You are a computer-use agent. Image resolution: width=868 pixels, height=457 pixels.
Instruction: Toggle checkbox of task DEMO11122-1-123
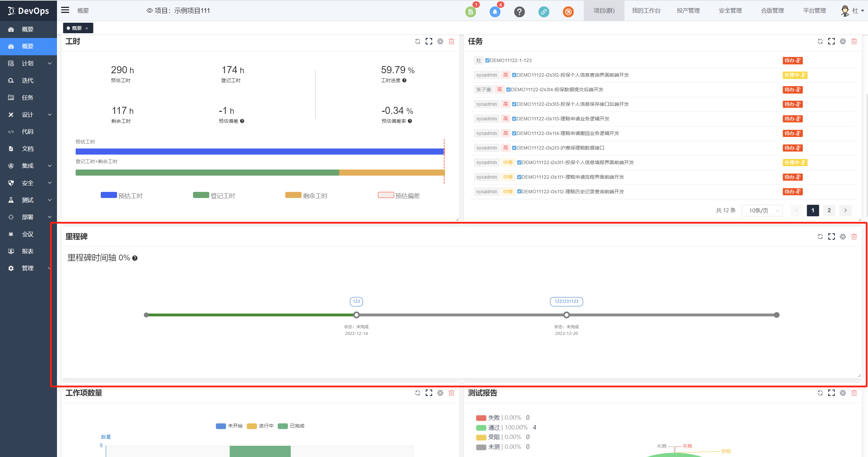point(487,61)
